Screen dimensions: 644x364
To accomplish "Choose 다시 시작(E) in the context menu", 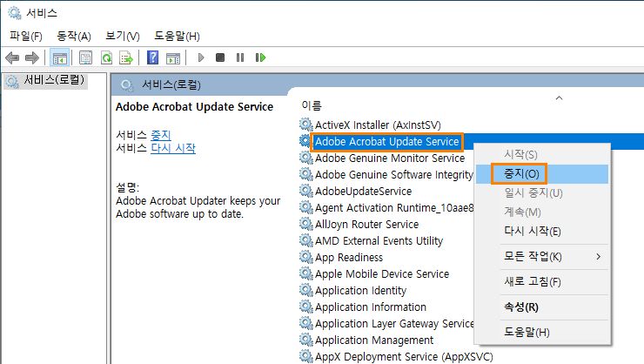I will click(x=541, y=232).
